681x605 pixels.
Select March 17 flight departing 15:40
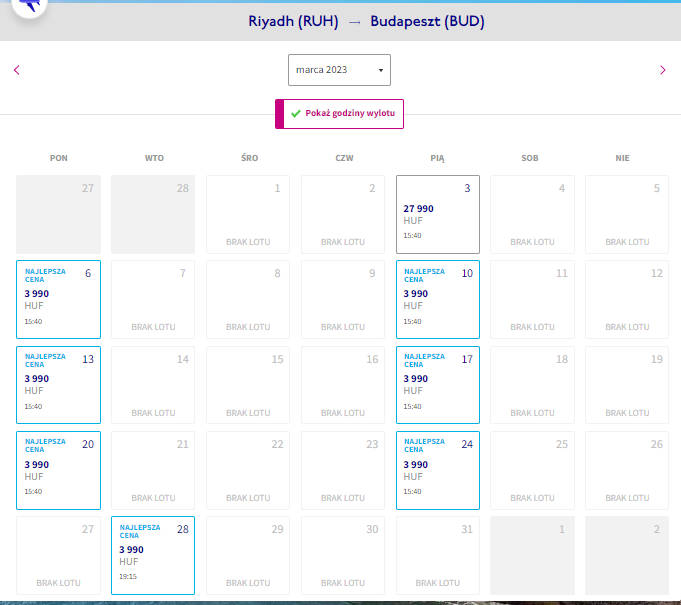click(438, 385)
